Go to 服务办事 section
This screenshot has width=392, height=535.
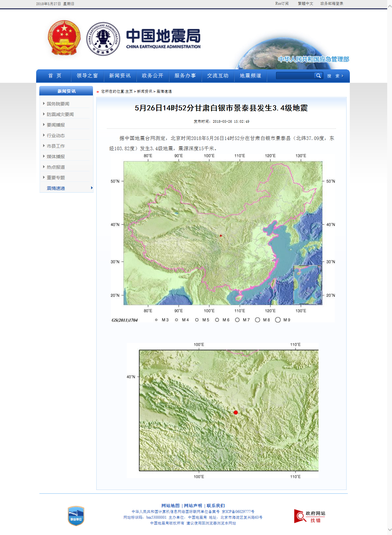pos(185,76)
